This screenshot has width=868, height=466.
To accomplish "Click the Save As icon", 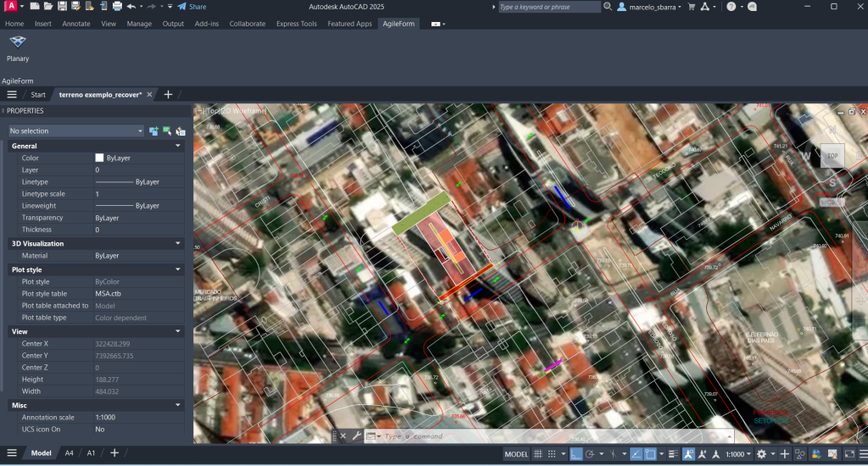I will pos(75,7).
